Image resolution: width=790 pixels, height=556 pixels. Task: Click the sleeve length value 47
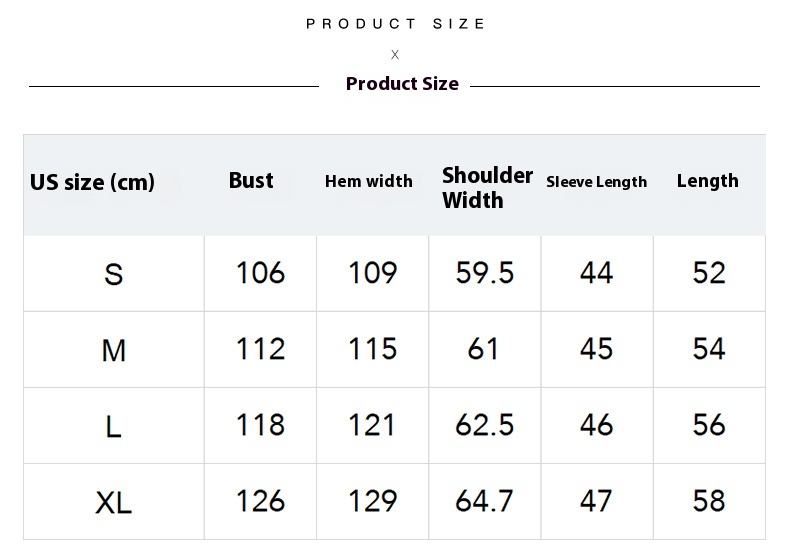(x=597, y=501)
